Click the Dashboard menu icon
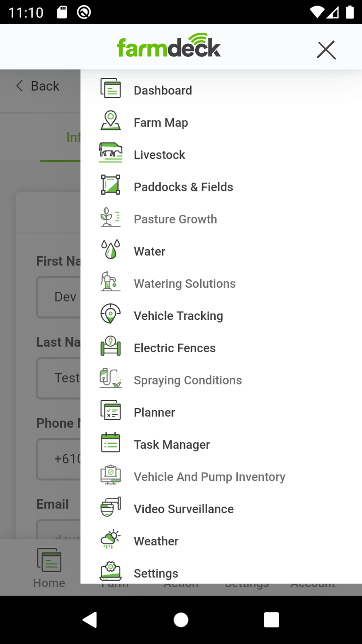362x644 pixels. (x=110, y=89)
